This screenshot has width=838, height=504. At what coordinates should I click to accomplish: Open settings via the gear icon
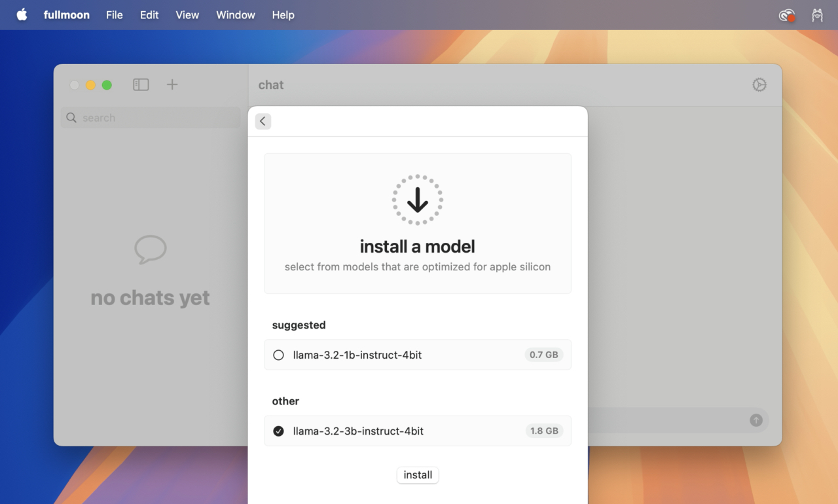pyautogui.click(x=759, y=84)
